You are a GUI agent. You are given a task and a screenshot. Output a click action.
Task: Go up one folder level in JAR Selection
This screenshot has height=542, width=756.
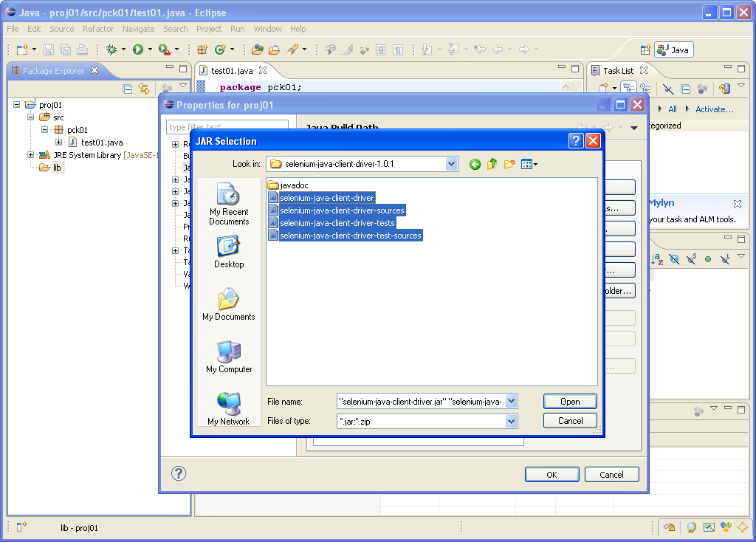click(492, 165)
